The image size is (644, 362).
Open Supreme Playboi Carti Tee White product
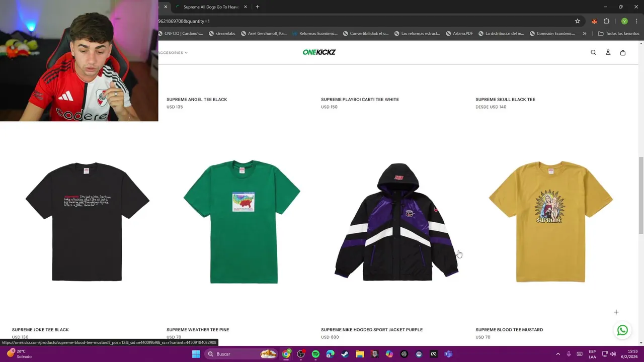(360, 100)
